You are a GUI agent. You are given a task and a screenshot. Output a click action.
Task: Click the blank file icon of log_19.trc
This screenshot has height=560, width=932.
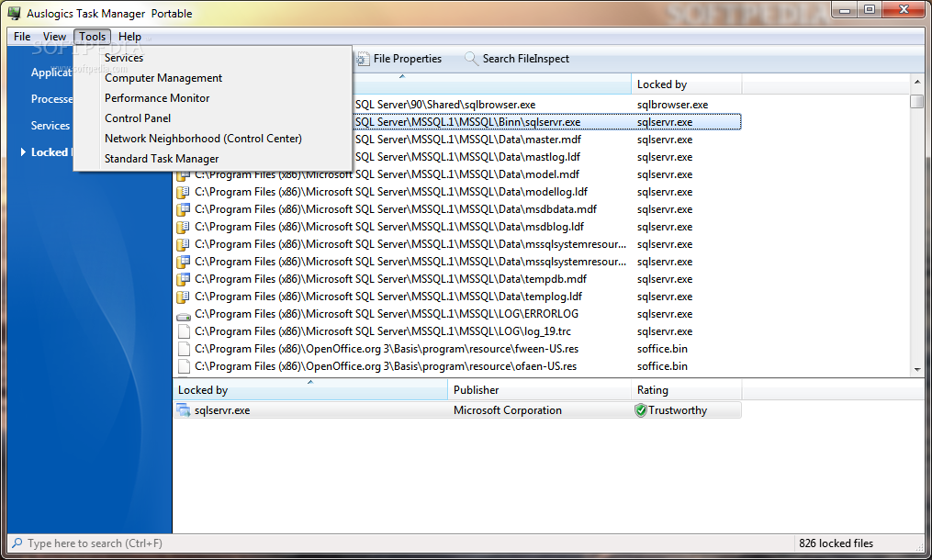(x=184, y=331)
